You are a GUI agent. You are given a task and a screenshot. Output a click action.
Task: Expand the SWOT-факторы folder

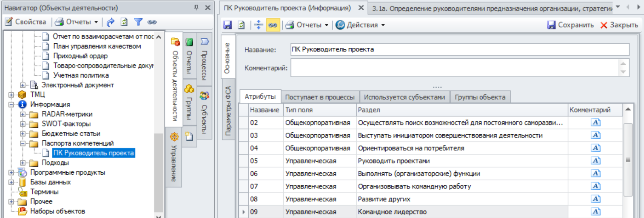coord(23,124)
